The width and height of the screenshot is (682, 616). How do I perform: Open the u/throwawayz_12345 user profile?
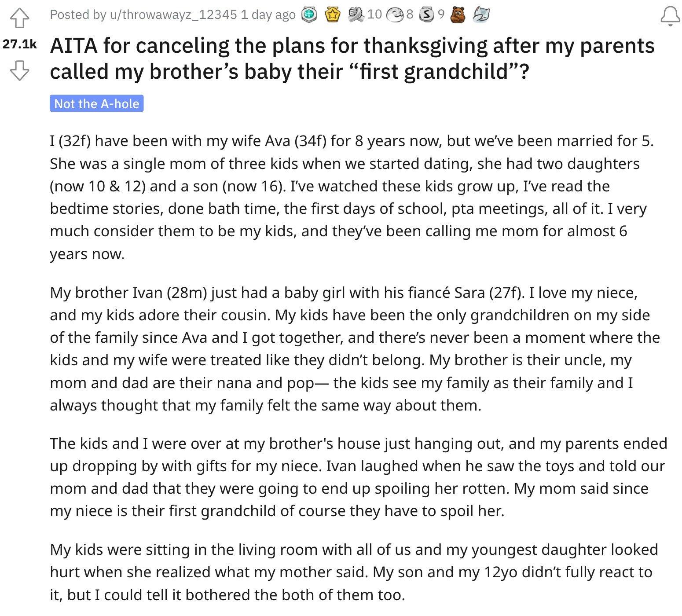tap(173, 15)
